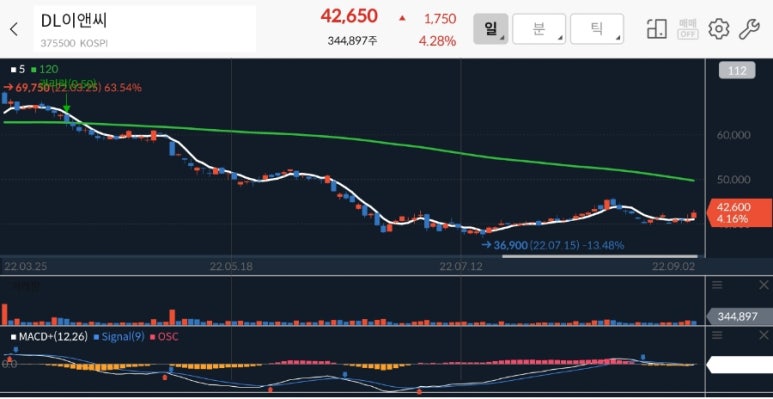Click the 42,600 current price tag
773x399 pixels.
click(738, 213)
